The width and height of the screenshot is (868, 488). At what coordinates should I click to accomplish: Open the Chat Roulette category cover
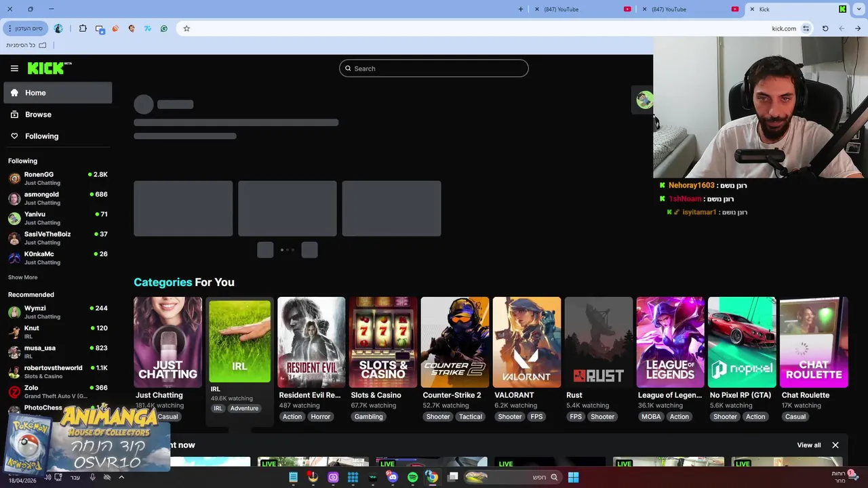click(814, 342)
